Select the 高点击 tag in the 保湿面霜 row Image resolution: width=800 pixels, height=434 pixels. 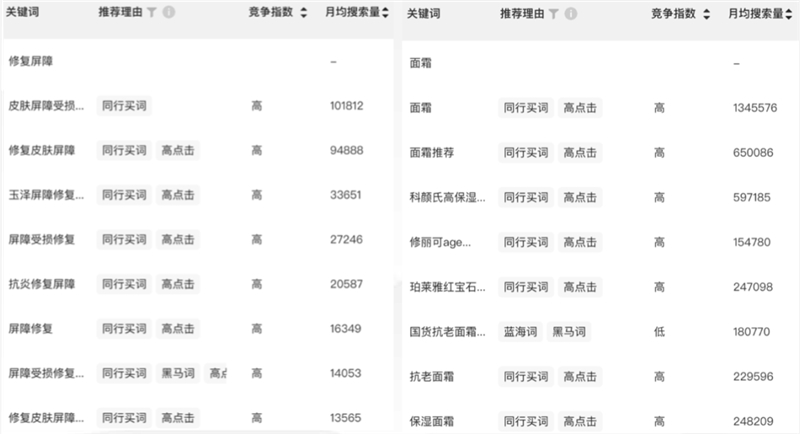tap(580, 421)
